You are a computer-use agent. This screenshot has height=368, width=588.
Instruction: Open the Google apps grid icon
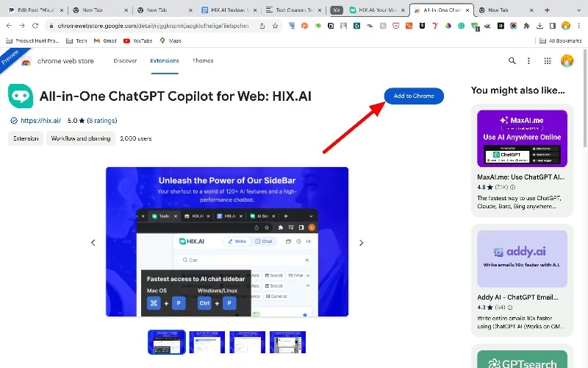pos(548,60)
